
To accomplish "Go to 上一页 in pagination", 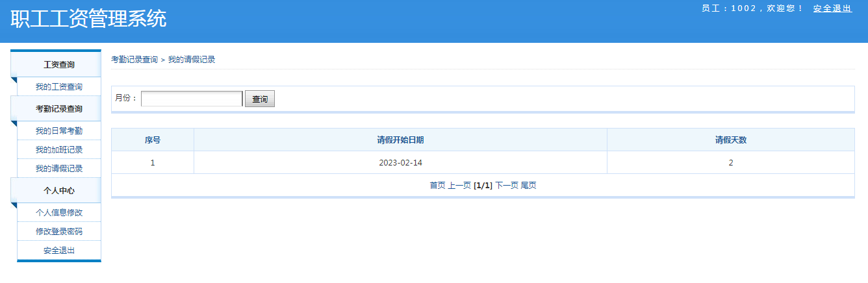I will [x=459, y=185].
